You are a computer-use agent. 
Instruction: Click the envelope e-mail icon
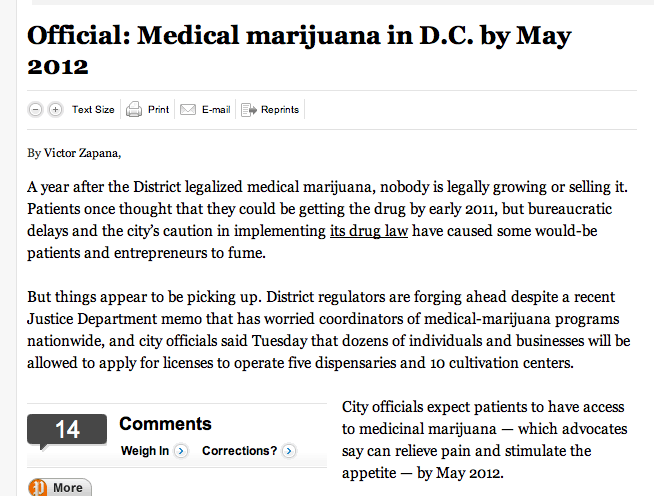[188, 110]
